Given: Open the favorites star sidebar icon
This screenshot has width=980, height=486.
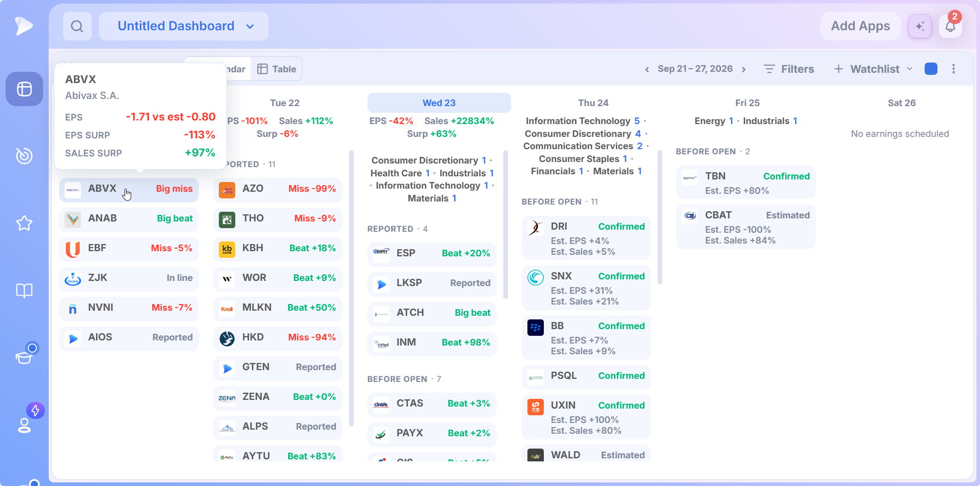Looking at the screenshot, I should click(x=24, y=223).
